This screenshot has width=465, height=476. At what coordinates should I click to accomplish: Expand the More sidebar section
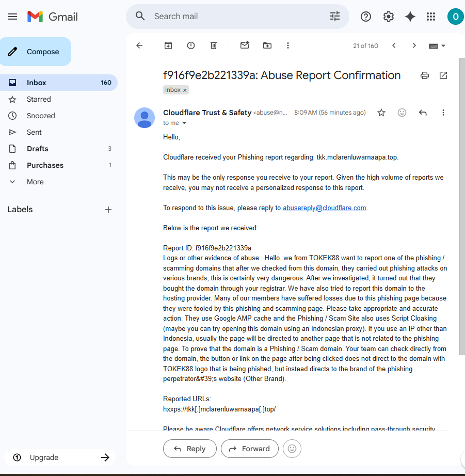coord(35,182)
